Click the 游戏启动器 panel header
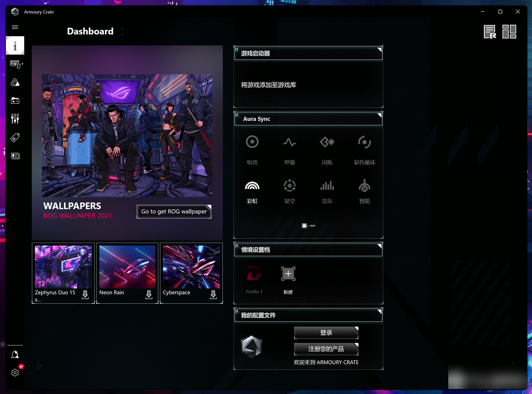The height and width of the screenshot is (394, 532). coord(308,53)
